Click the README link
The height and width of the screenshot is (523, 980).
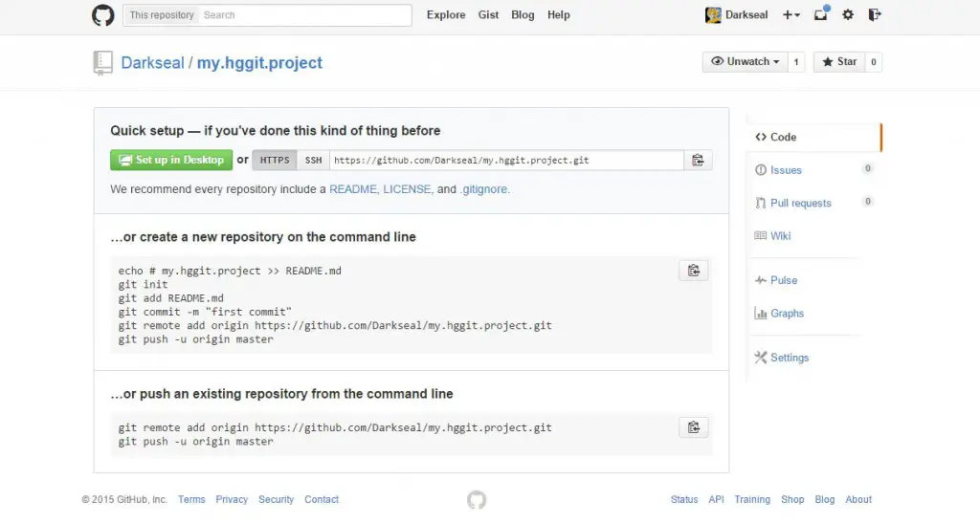point(353,189)
